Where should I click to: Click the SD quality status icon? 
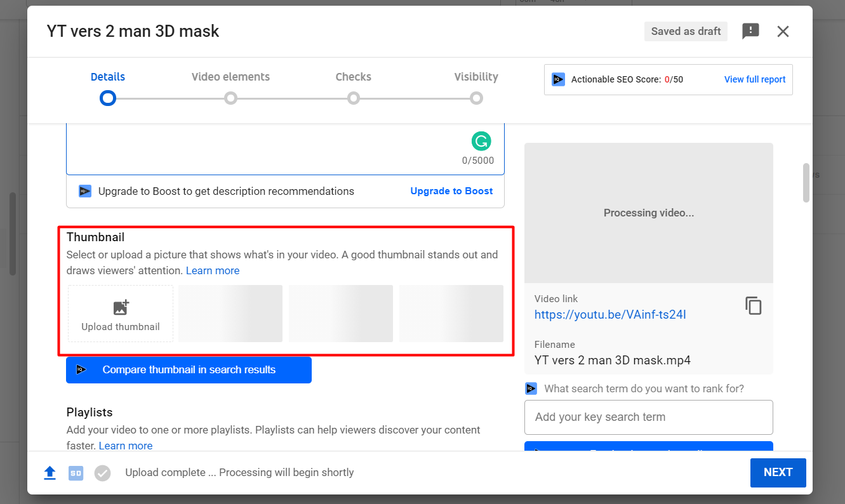(x=76, y=473)
